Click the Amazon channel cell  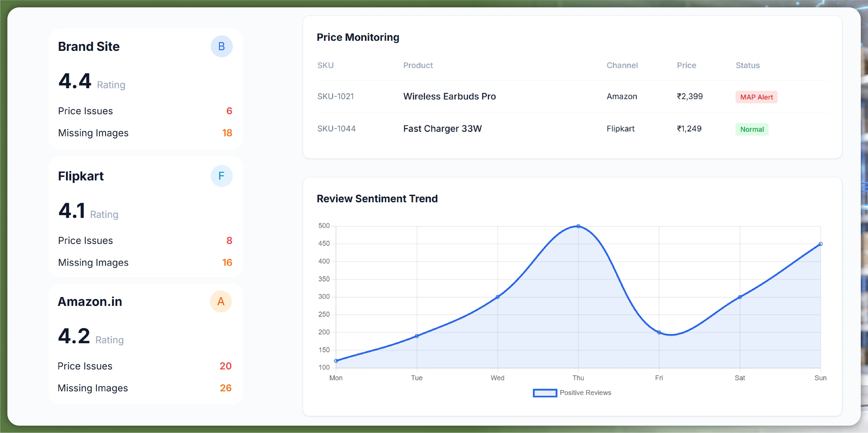[x=622, y=96]
